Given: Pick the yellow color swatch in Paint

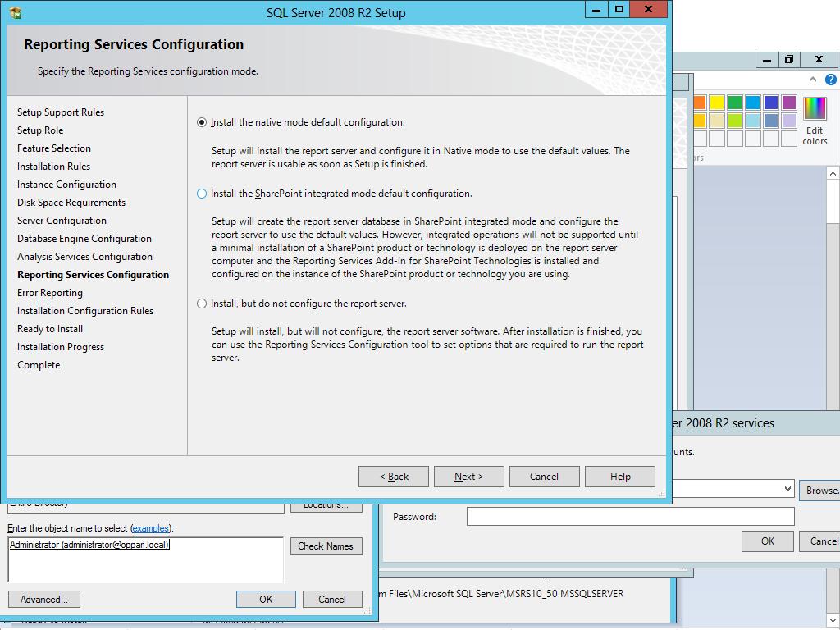Looking at the screenshot, I should 717,103.
